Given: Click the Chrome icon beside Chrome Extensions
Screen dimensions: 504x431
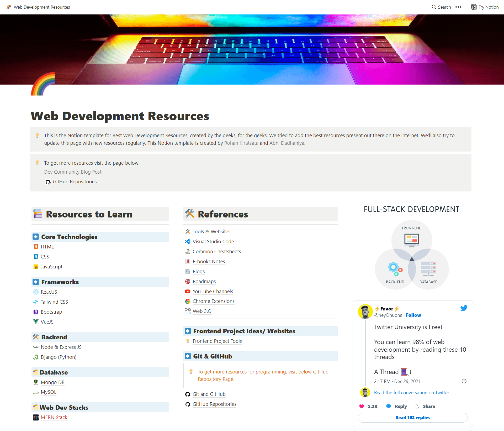Looking at the screenshot, I should 188,301.
